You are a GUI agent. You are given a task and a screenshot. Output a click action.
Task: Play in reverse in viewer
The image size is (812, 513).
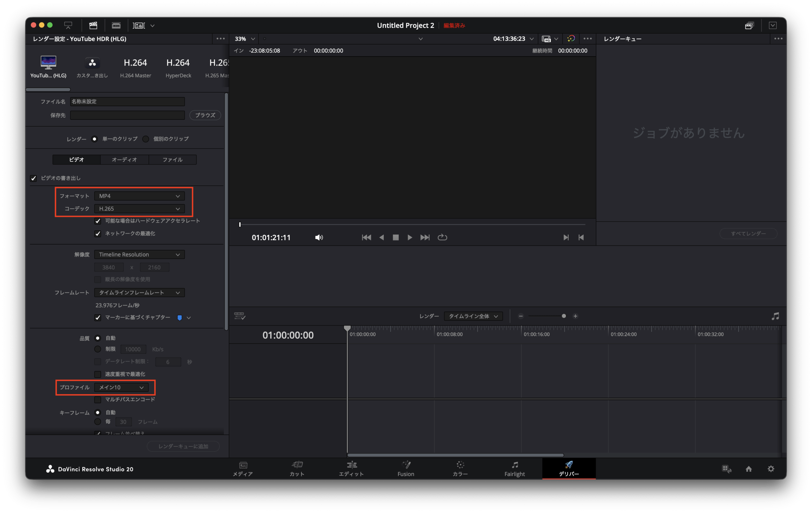pyautogui.click(x=381, y=237)
